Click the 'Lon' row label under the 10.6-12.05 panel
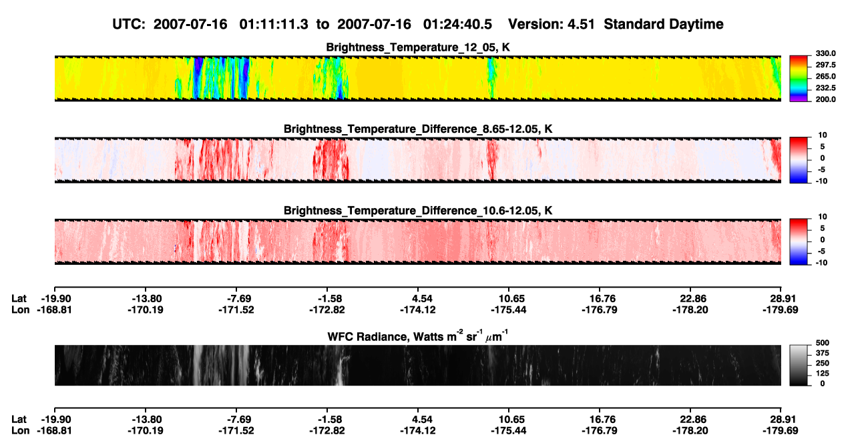Image resolution: width=868 pixels, height=445 pixels. tap(20, 310)
